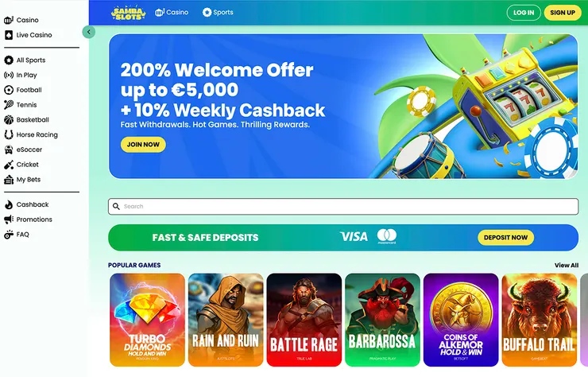Click the Live Casino card icon in sidebar

tap(9, 35)
